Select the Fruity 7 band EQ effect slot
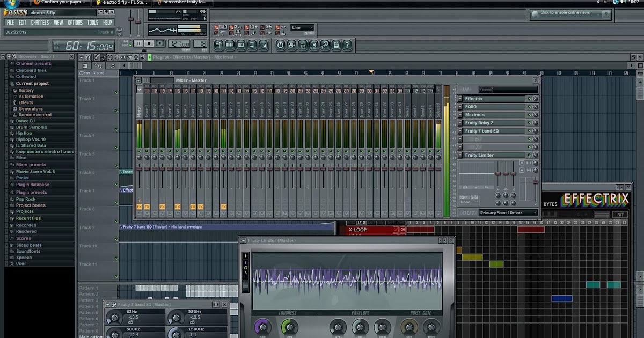The height and width of the screenshot is (338, 644). [x=494, y=131]
